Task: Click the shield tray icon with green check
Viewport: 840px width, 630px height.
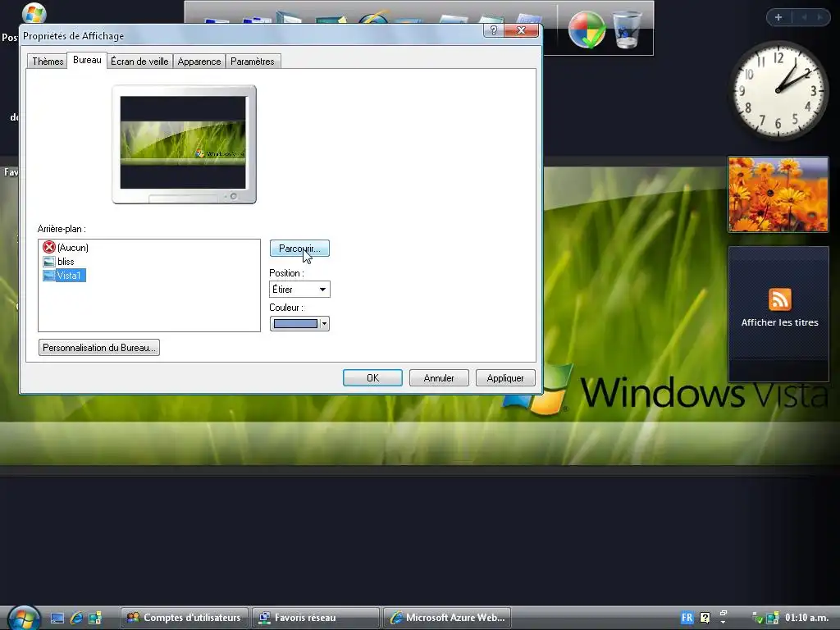Action: 757,619
